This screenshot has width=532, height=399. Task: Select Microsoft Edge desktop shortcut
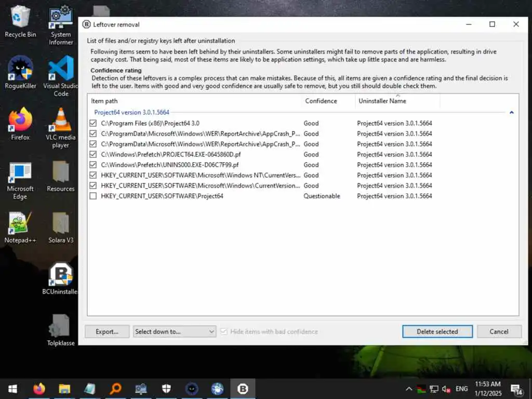click(20, 180)
